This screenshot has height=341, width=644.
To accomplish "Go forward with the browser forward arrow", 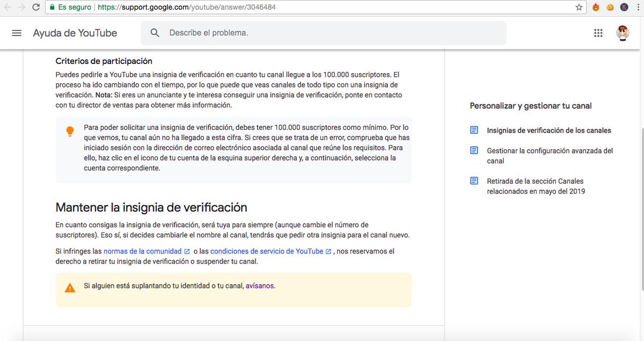I will coord(22,8).
